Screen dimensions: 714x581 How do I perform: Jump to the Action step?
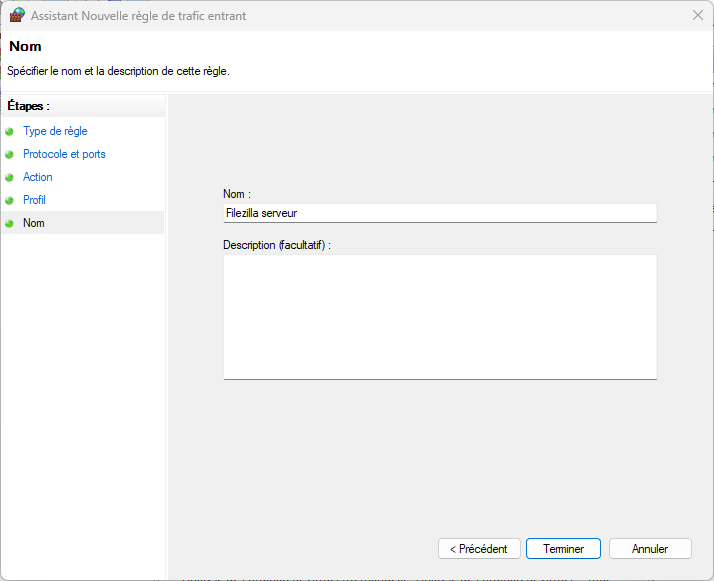(x=38, y=177)
